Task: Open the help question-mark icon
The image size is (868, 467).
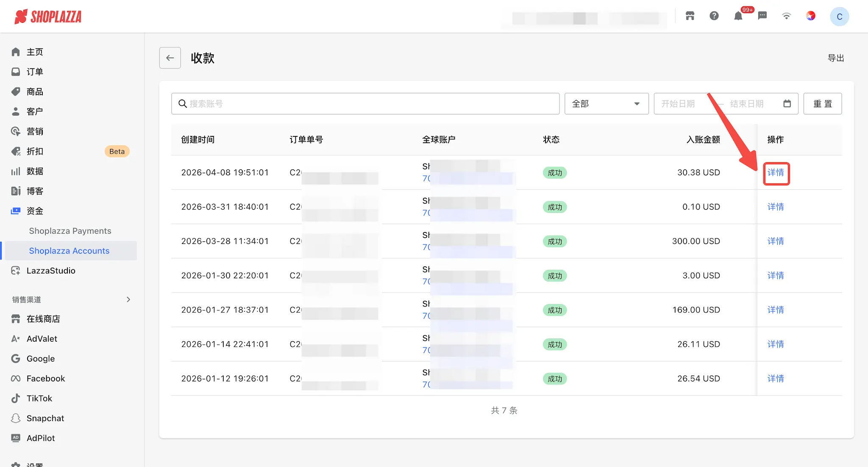Action: 714,16
